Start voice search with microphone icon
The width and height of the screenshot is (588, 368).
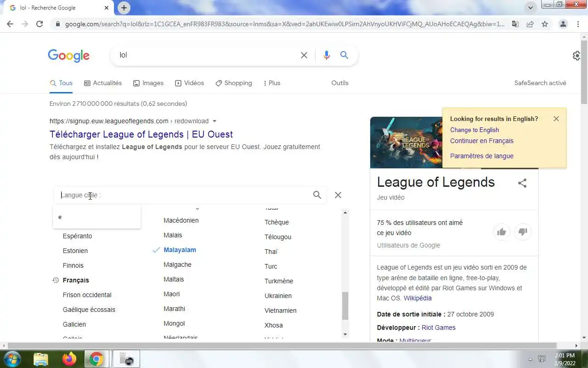click(x=327, y=55)
